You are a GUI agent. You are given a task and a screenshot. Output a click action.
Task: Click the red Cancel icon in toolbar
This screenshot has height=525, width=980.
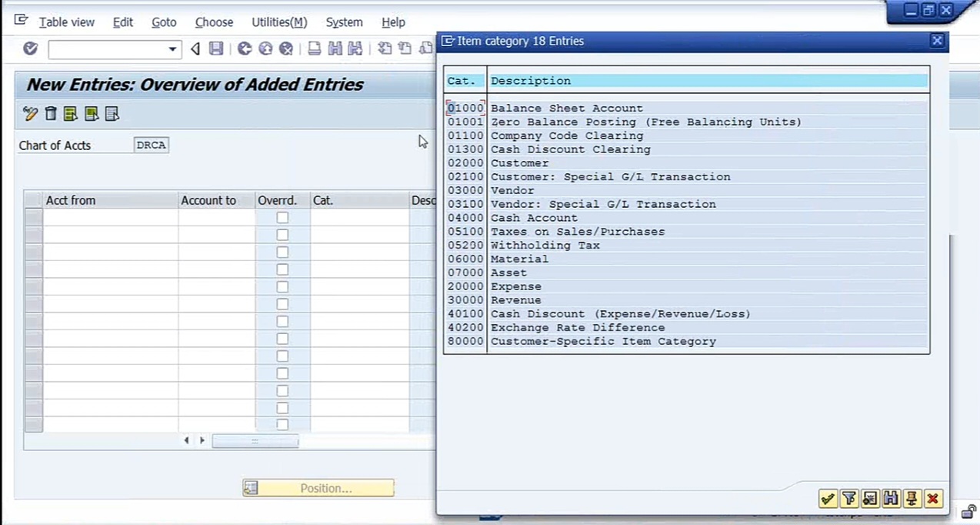pyautogui.click(x=286, y=49)
